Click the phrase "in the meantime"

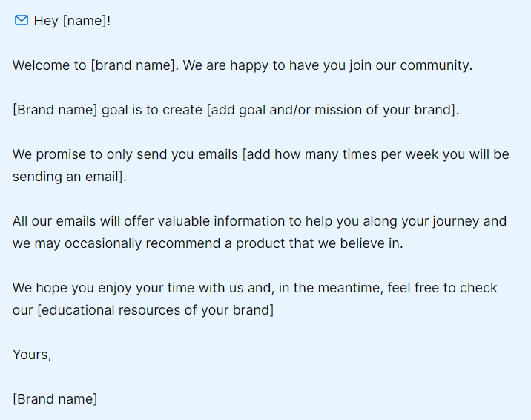click(x=338, y=288)
